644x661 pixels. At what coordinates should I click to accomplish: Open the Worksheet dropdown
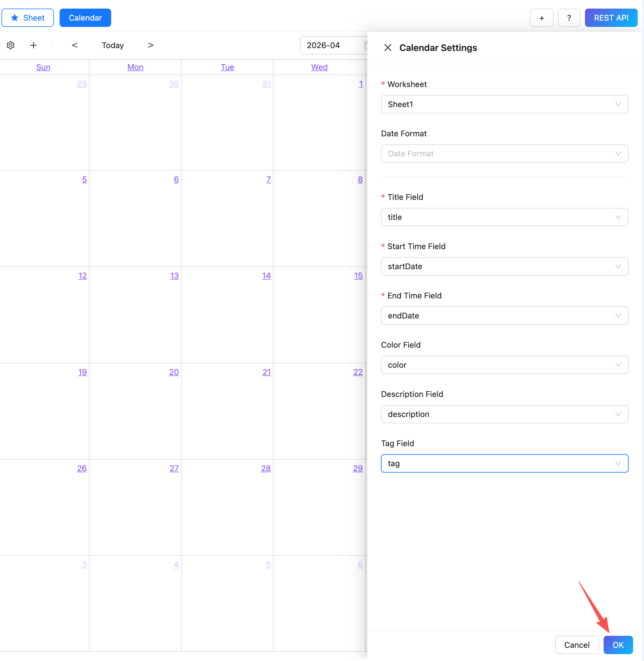[x=504, y=105]
